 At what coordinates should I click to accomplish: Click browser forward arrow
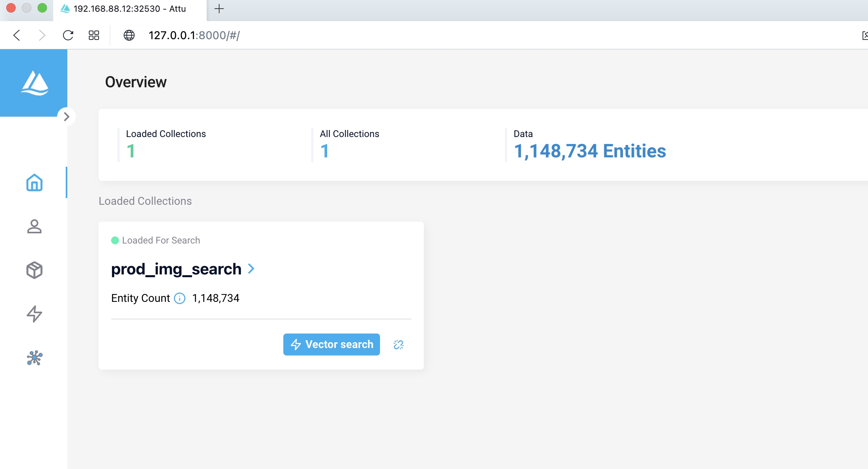(42, 35)
